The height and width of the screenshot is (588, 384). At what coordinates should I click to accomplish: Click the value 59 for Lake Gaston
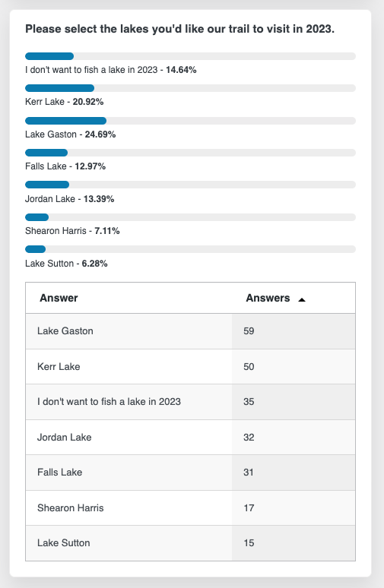[249, 331]
